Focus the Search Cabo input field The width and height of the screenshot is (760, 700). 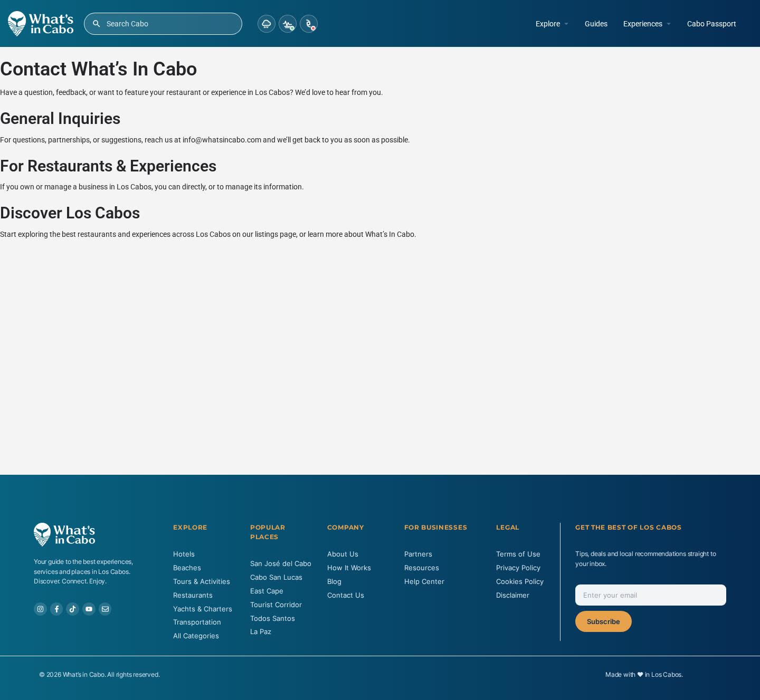163,24
